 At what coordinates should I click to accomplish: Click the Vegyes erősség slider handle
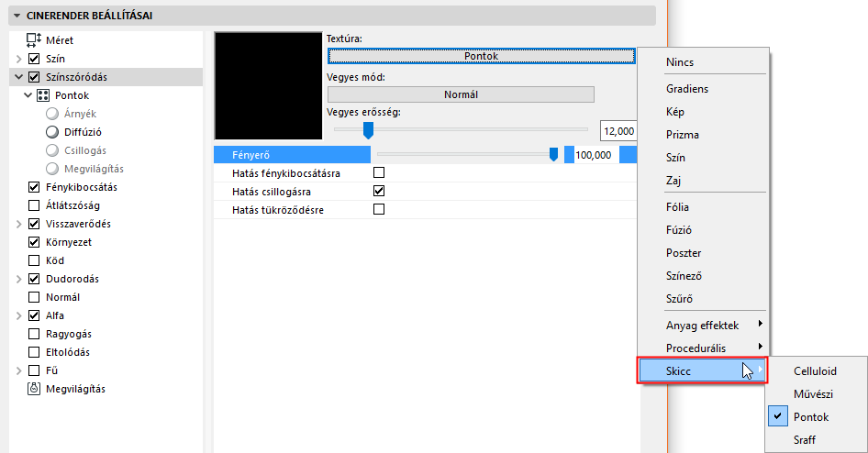tap(368, 130)
